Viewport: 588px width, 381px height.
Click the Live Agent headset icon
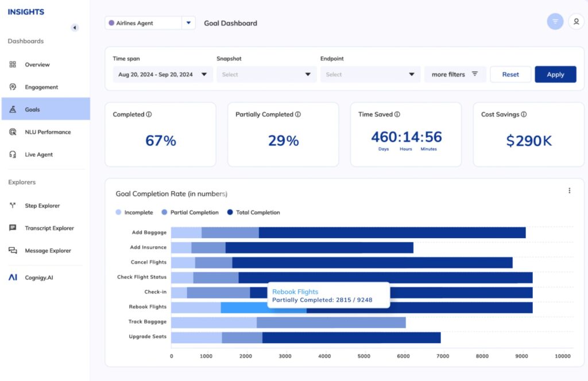pyautogui.click(x=13, y=154)
